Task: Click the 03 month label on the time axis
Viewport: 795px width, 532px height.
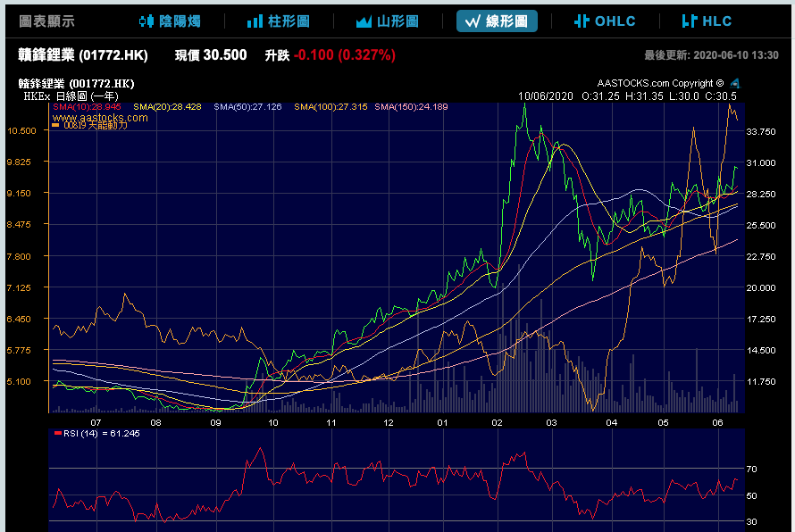Action: tap(551, 422)
